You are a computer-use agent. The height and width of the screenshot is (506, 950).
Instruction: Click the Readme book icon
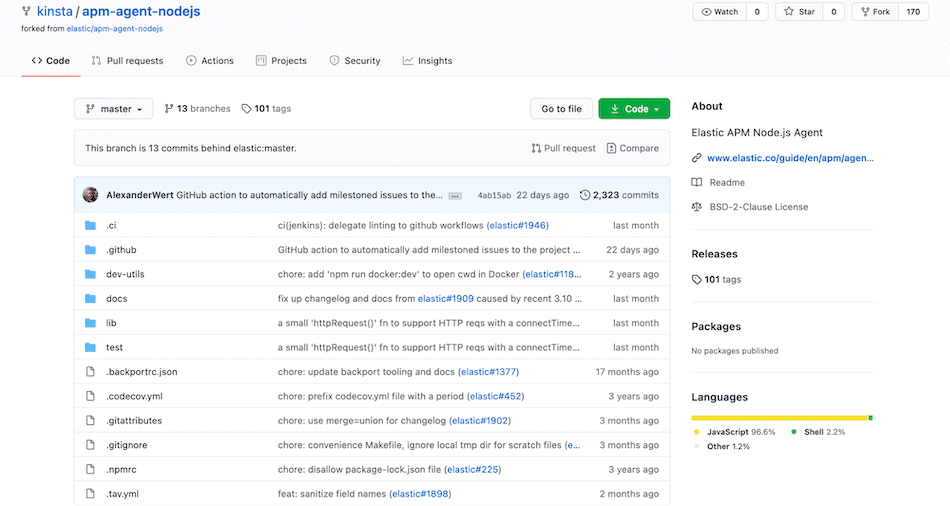pyautogui.click(x=697, y=183)
